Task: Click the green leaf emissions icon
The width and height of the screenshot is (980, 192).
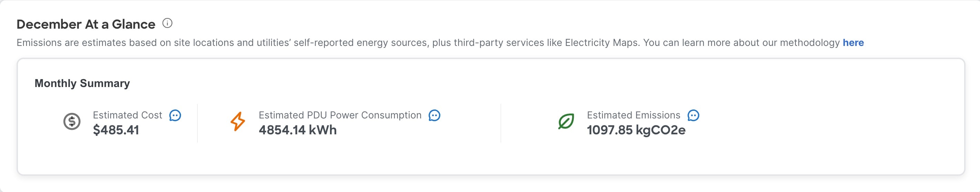Action: click(566, 122)
